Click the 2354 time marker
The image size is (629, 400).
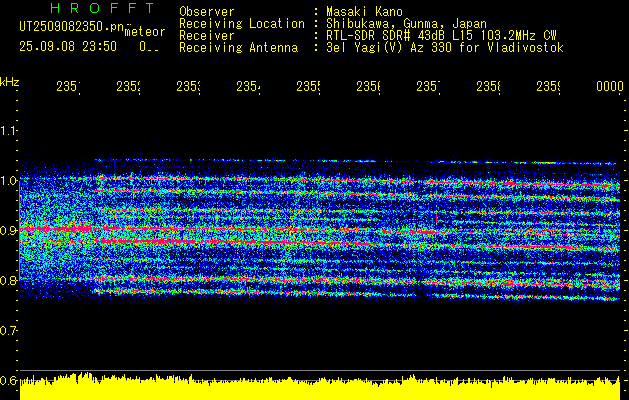click(x=248, y=86)
